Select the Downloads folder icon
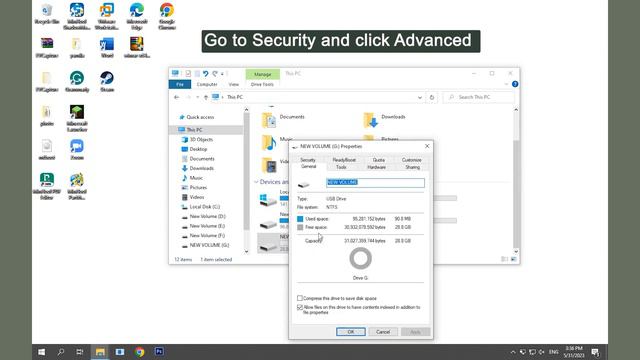The height and width of the screenshot is (360, 640). click(371, 120)
